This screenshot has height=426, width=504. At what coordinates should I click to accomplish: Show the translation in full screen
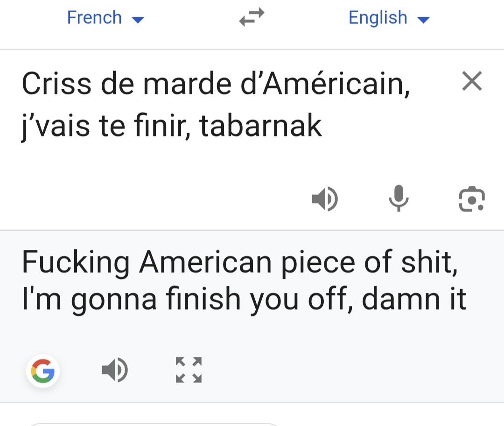click(189, 370)
